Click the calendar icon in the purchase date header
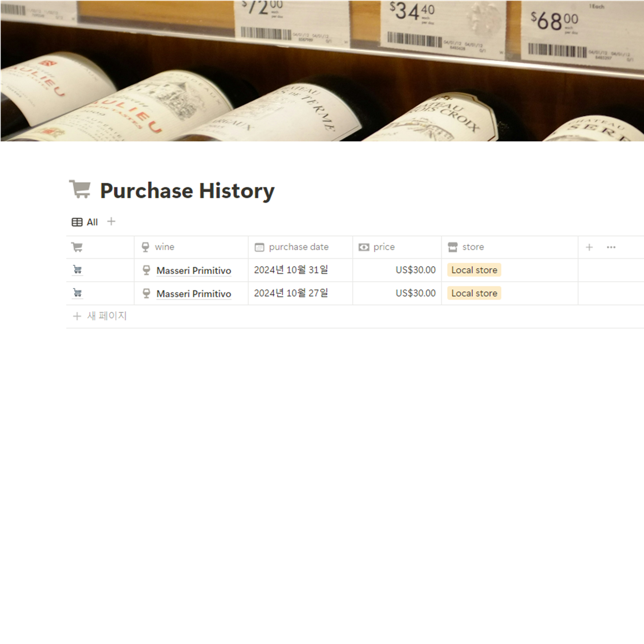Viewport: 644px width, 644px height. coord(259,247)
